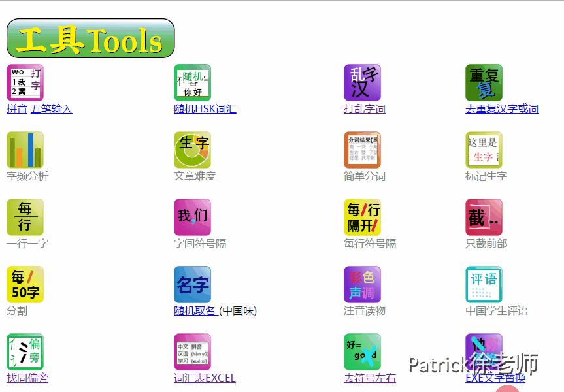Image resolution: width=564 pixels, height=392 pixels.
Task: Click the purple 乱字汉 shuffle icon
Action: tap(362, 83)
